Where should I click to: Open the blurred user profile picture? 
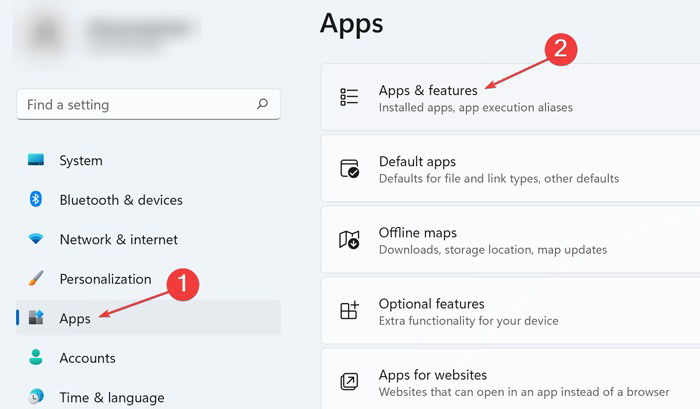tap(47, 33)
